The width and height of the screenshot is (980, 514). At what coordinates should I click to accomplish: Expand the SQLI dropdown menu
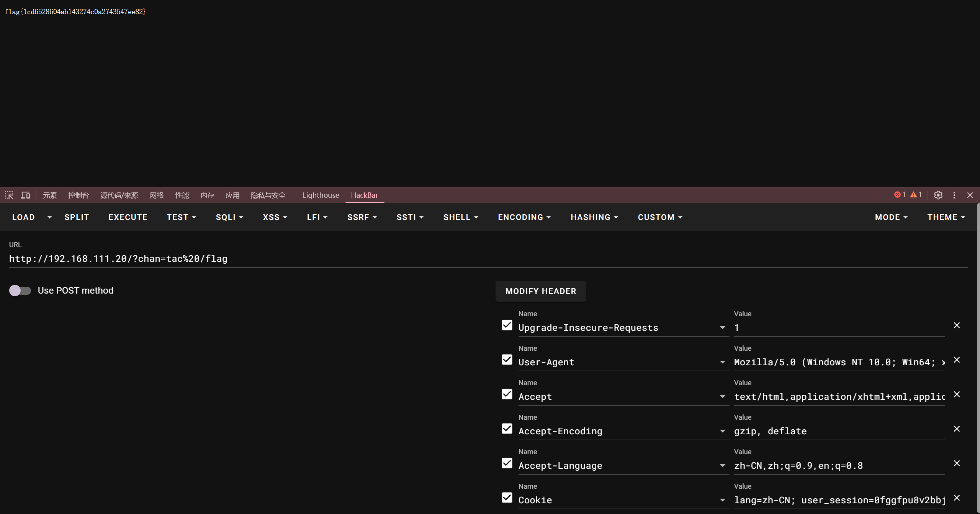click(229, 217)
